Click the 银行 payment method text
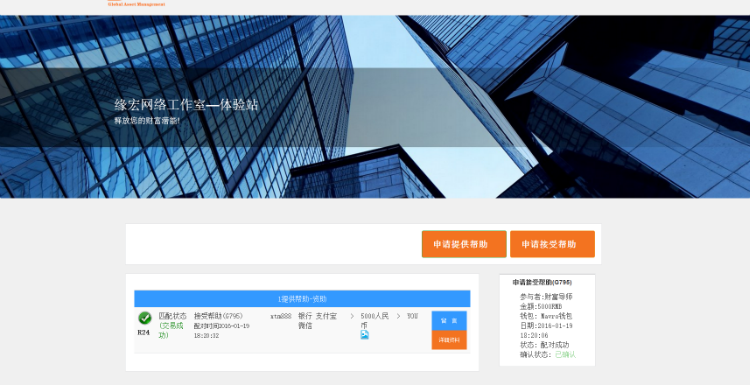 [305, 316]
